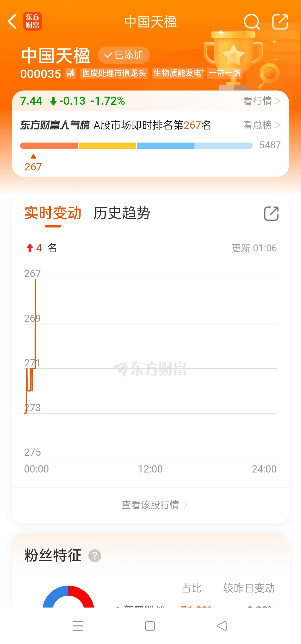Tap the orange segment of ranking bar
Screen dimensions: 301x644
point(49,146)
